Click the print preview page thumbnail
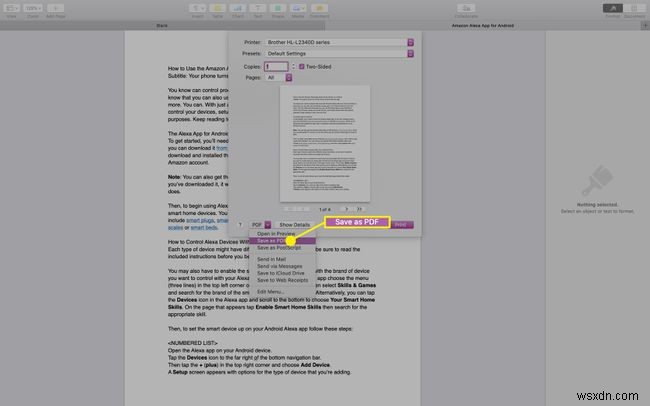Screen dimensions: 650x406 (325, 143)
